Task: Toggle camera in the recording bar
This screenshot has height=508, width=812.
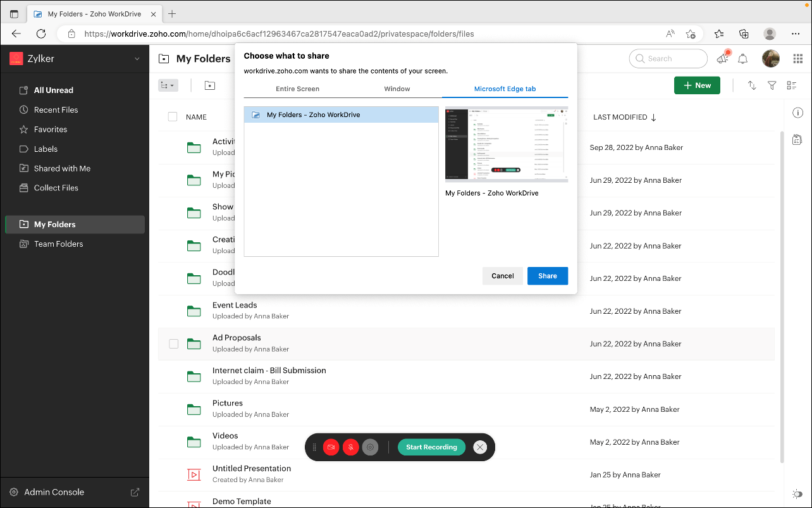Action: click(331, 447)
